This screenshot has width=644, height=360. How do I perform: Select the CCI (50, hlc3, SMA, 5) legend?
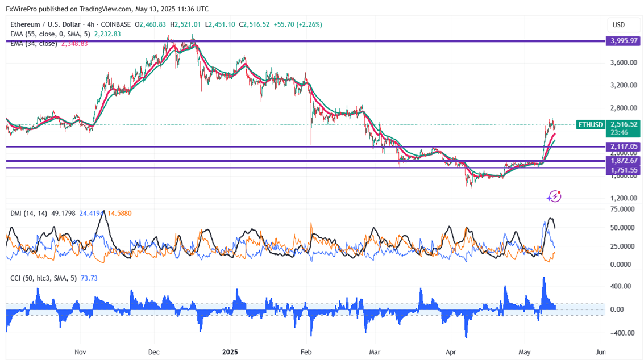(44, 278)
